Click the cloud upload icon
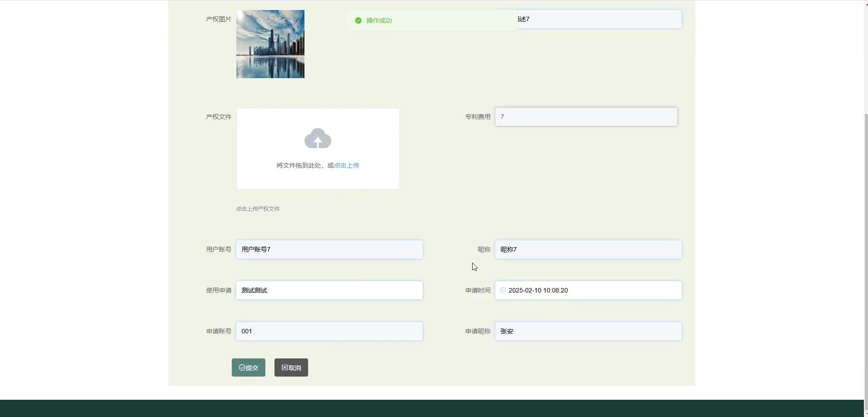This screenshot has width=868, height=417. 318,139
